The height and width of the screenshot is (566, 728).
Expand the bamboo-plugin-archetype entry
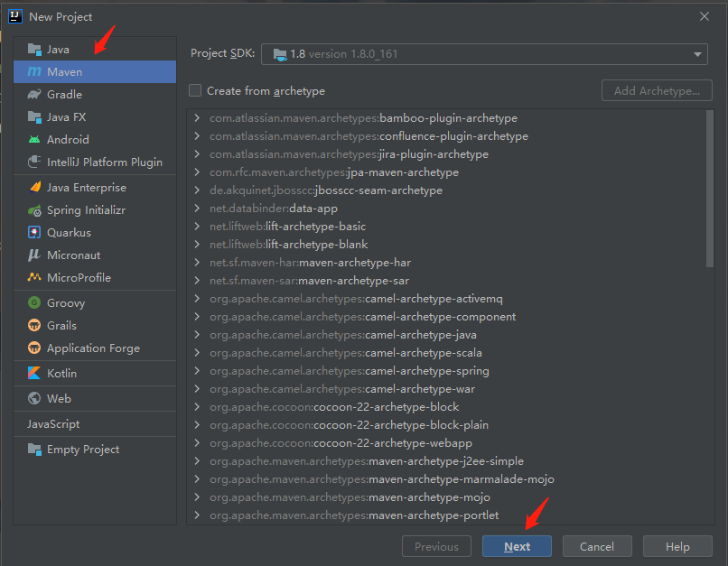tap(197, 118)
